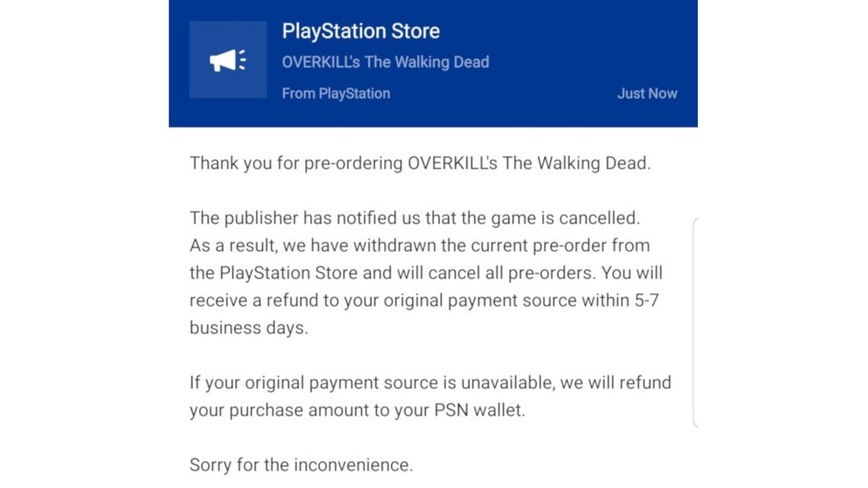Select the receive a refund line
The image size is (868, 488).
pyautogui.click(x=424, y=301)
